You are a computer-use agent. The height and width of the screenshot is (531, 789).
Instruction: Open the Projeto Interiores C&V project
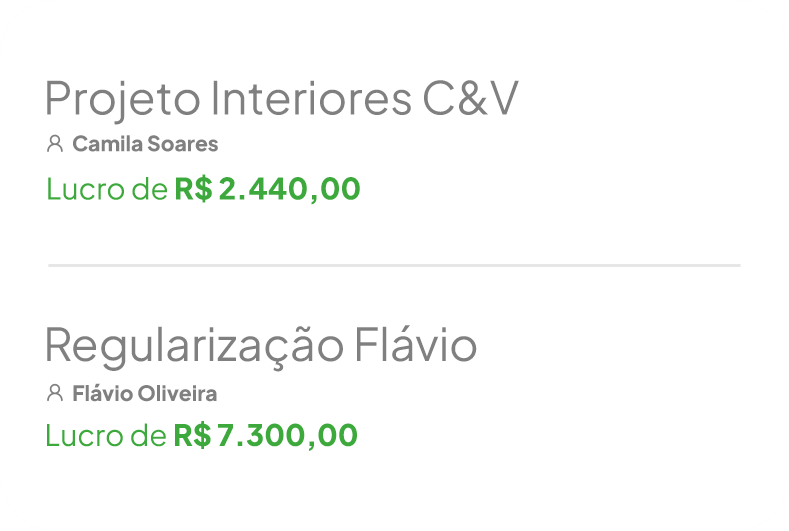(x=281, y=99)
